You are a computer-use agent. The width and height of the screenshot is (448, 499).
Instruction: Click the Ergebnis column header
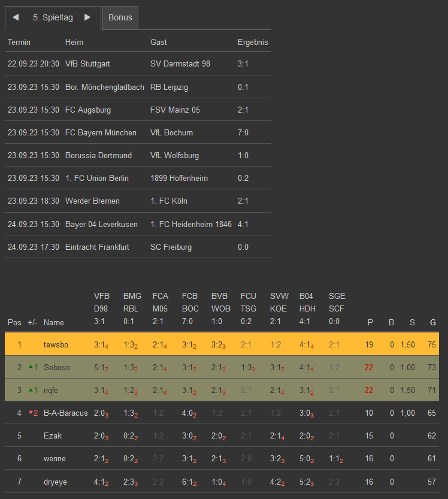point(253,43)
